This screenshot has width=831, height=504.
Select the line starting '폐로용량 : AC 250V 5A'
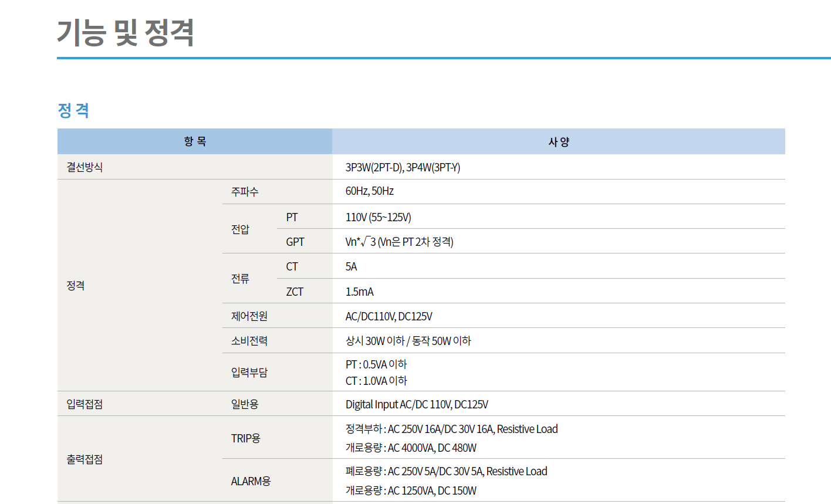coord(446,471)
